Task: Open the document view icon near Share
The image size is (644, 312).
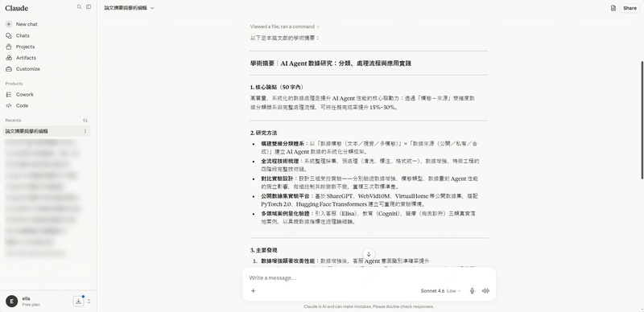Action: coord(613,8)
